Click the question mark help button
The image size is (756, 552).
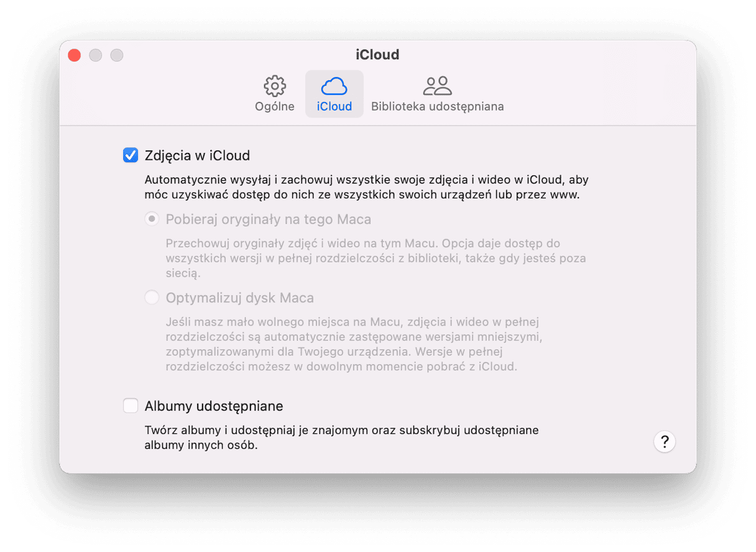tap(665, 441)
